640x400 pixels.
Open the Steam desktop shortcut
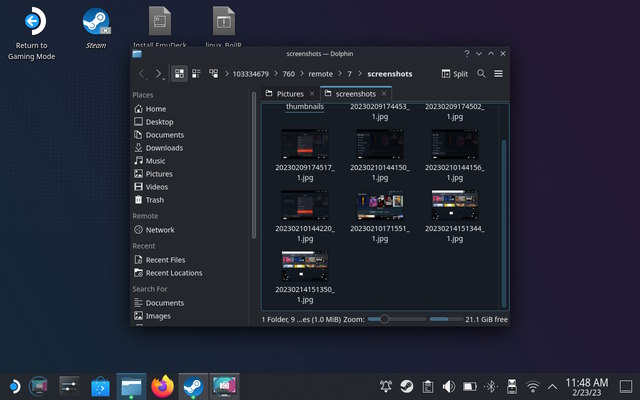[96, 28]
